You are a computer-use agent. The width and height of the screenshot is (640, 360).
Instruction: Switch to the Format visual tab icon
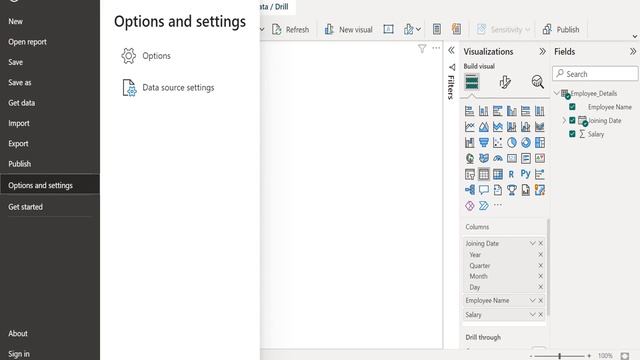click(505, 82)
